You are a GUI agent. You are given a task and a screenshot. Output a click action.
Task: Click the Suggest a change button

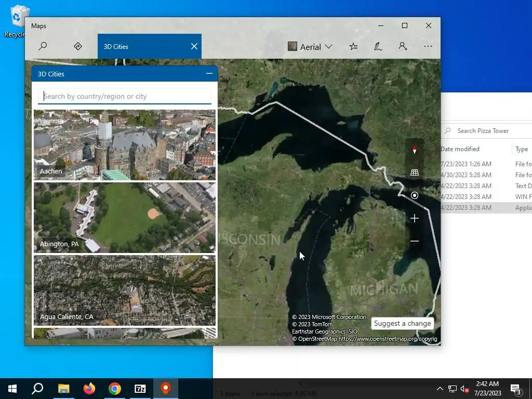click(402, 323)
